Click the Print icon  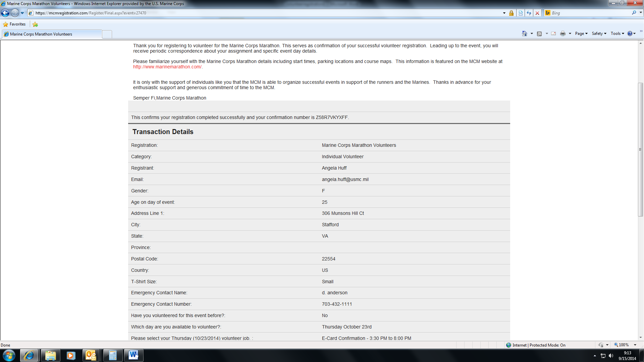562,34
